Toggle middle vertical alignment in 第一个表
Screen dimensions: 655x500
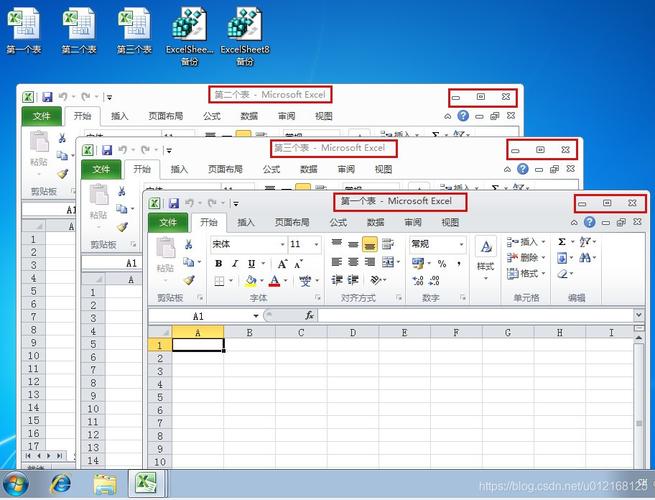pos(353,244)
